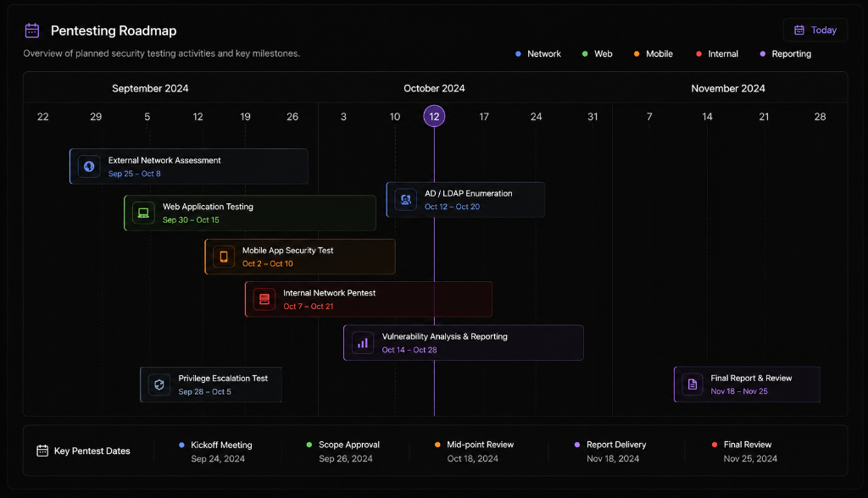Open the Web Application Testing bar
868x498 pixels.
point(250,213)
